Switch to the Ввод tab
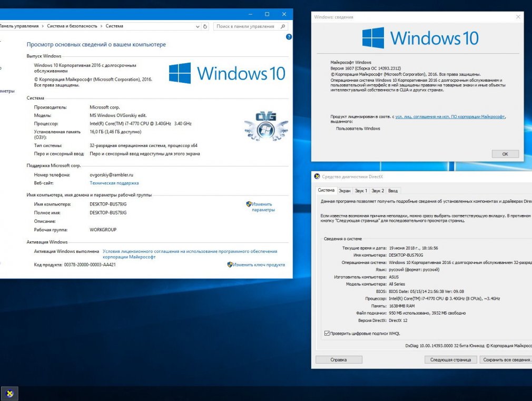532x401 pixels. (393, 191)
